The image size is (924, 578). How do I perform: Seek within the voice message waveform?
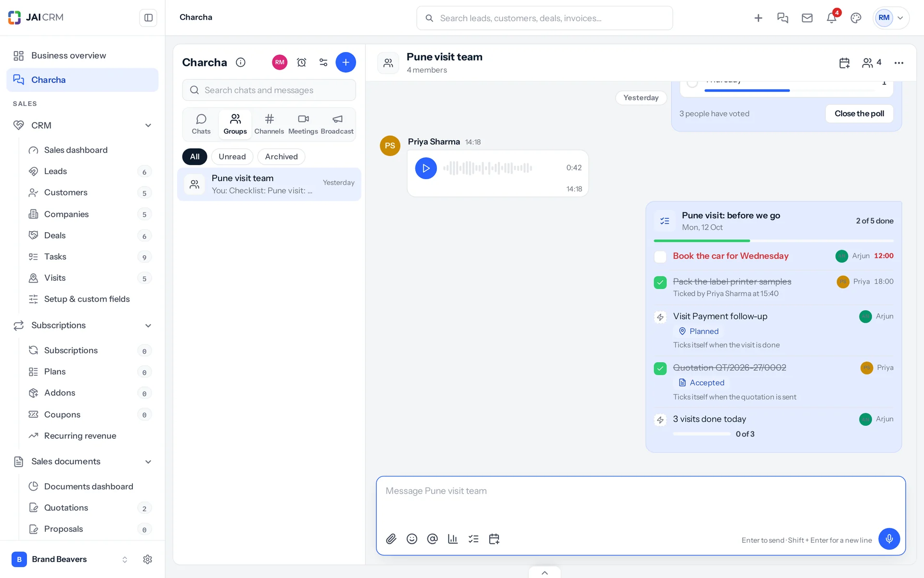pos(488,168)
